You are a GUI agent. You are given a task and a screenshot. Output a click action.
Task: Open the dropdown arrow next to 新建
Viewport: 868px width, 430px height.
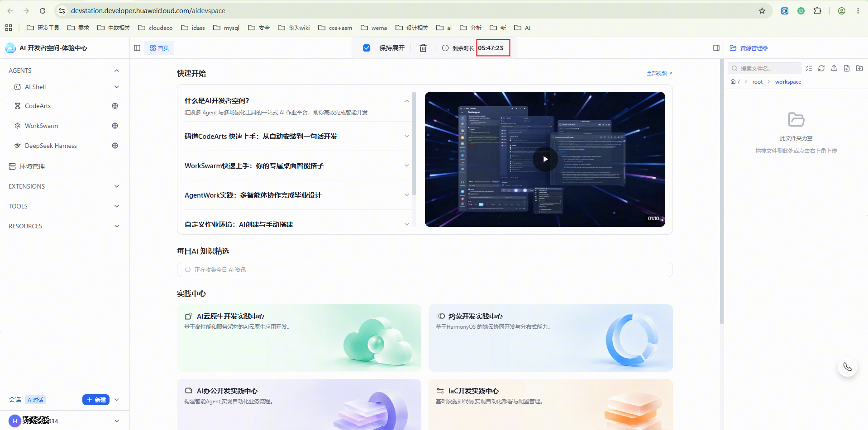[117, 400]
